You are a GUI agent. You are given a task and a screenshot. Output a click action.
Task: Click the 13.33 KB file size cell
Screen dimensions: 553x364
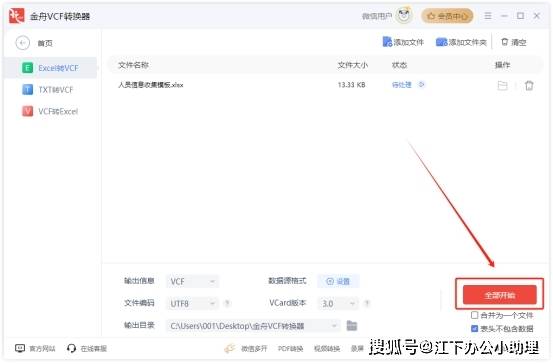(x=352, y=85)
